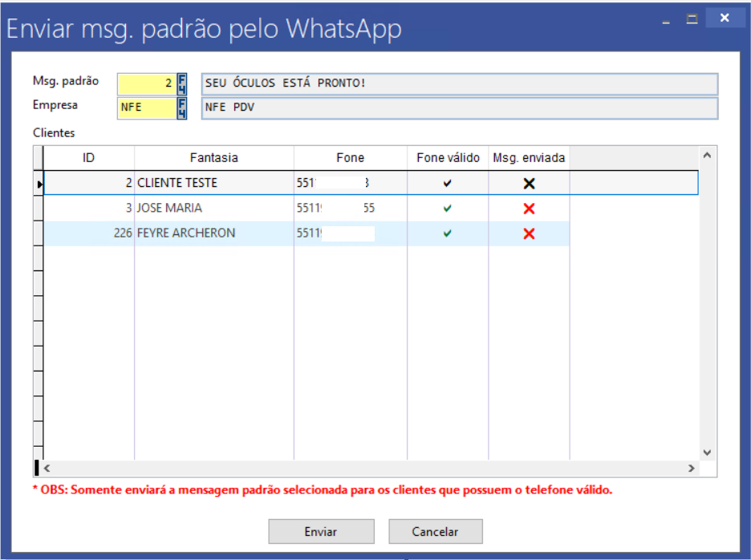Click the F4 lookup icon beside Empresa
The image size is (751, 560).
coord(182,108)
